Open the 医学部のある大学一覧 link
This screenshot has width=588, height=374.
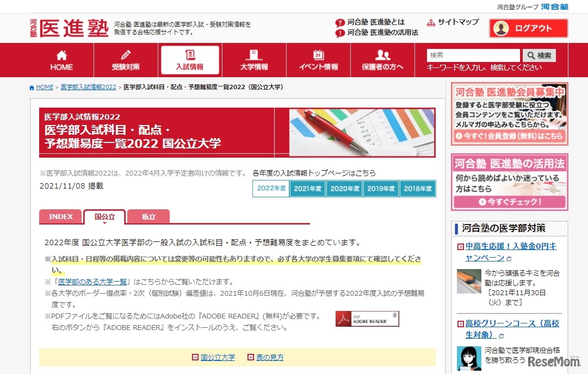tap(92, 282)
